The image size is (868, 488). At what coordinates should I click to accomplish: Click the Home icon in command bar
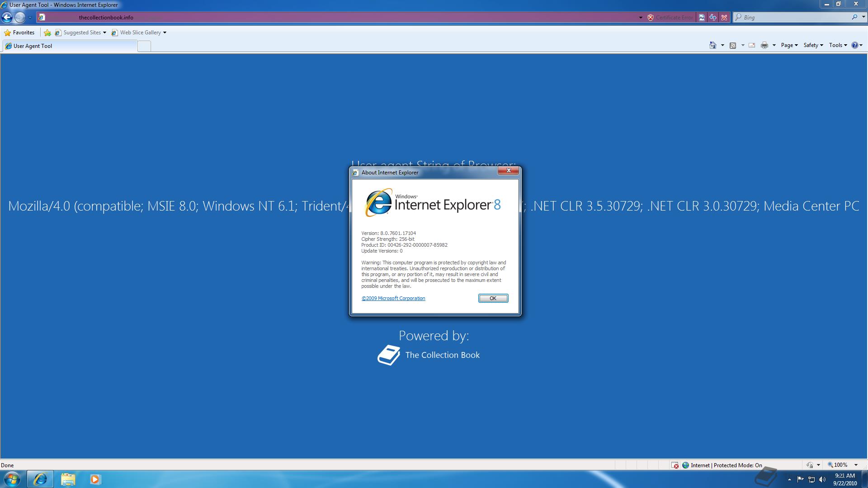[x=713, y=45]
